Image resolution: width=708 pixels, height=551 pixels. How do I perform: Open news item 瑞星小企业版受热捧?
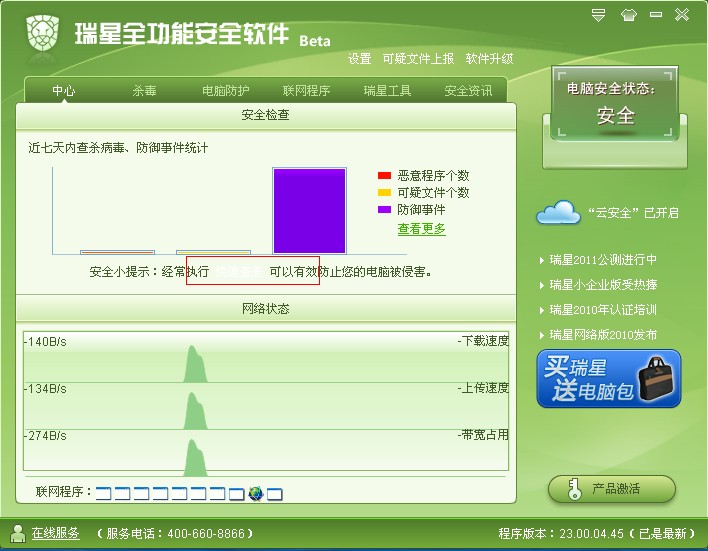(x=603, y=285)
